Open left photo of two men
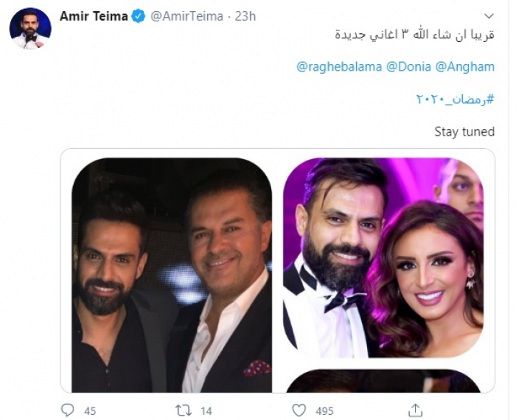Viewport: 516px width, 420px height. tap(171, 274)
